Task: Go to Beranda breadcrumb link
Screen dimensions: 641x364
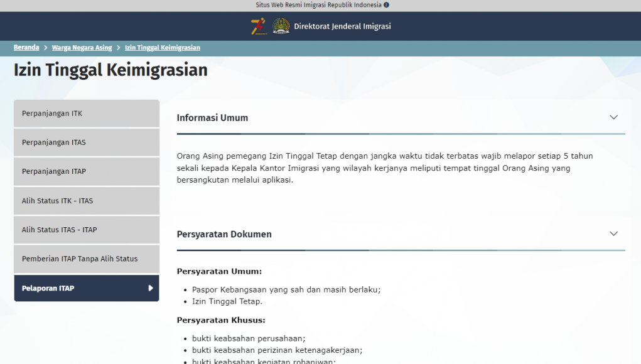Action: (x=26, y=48)
